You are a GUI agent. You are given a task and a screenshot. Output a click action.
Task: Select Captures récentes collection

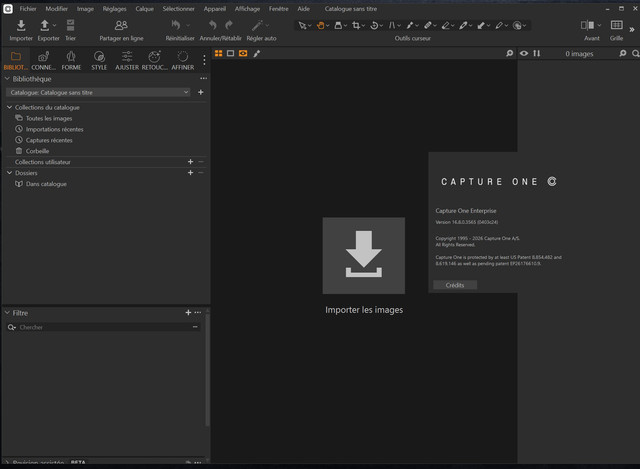coord(49,140)
